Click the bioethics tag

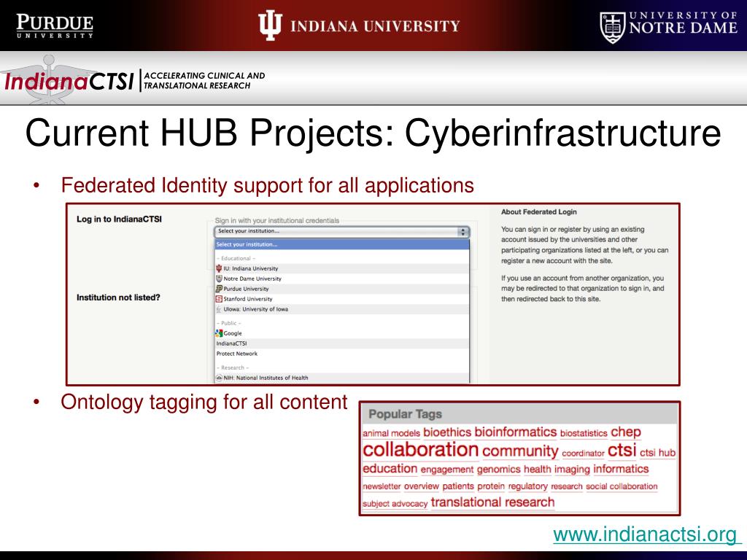(447, 432)
